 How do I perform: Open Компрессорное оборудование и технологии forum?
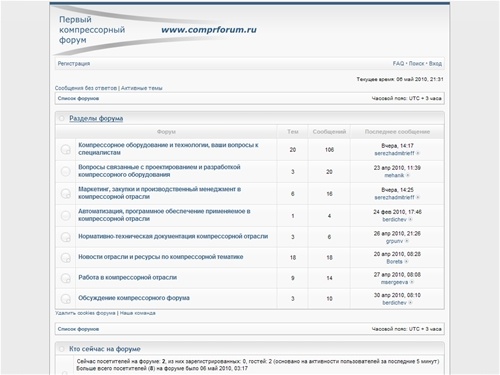[168, 149]
